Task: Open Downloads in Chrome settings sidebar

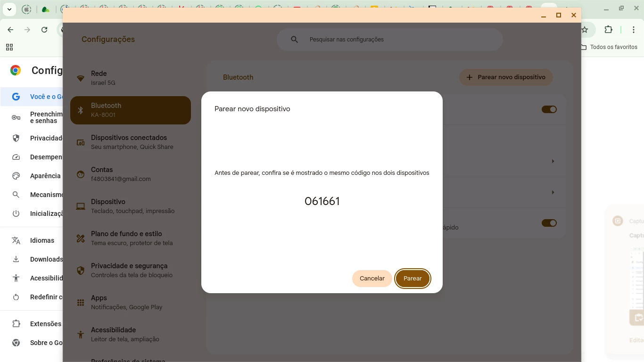Action: point(32,259)
